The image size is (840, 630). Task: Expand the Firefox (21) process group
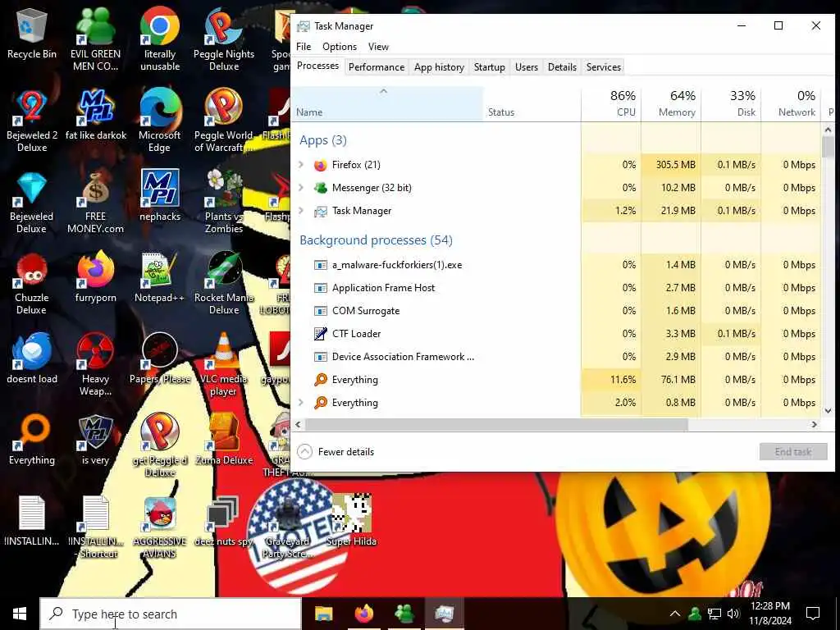click(x=301, y=164)
